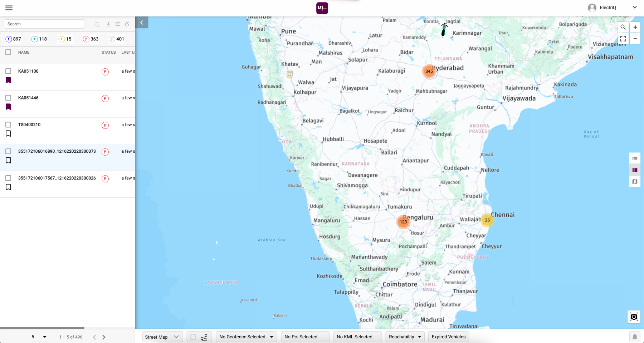Refresh the vehicle list

127,24
